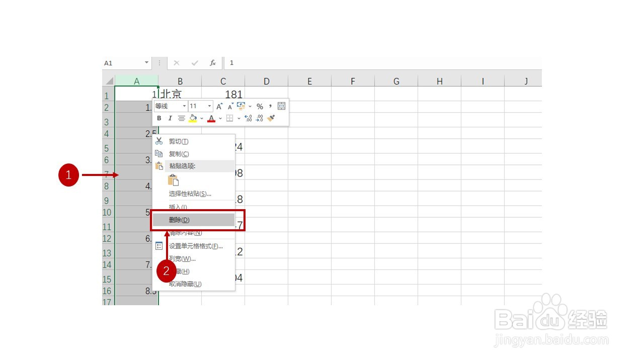Open the Name Box dropdown arrow
This screenshot has width=644, height=362.
pyautogui.click(x=147, y=63)
